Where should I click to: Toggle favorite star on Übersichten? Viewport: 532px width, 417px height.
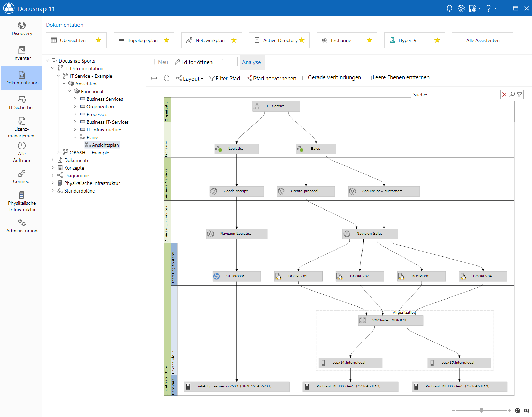(x=99, y=40)
